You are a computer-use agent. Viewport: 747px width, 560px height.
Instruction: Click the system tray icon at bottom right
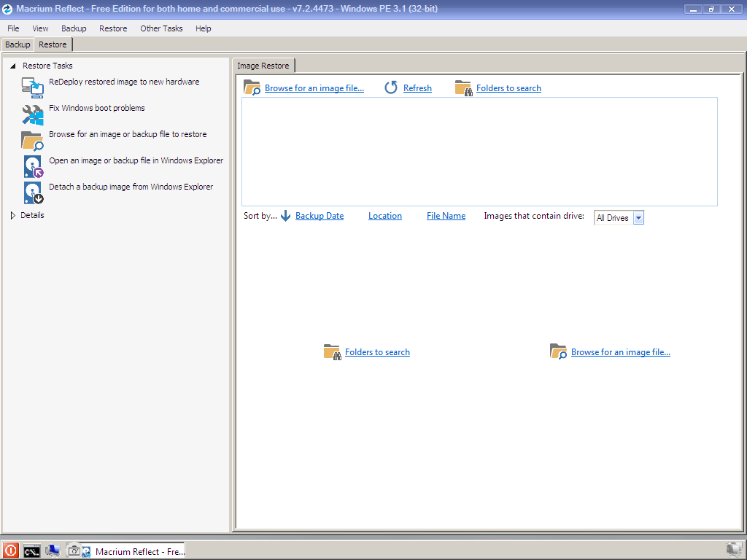click(x=734, y=551)
